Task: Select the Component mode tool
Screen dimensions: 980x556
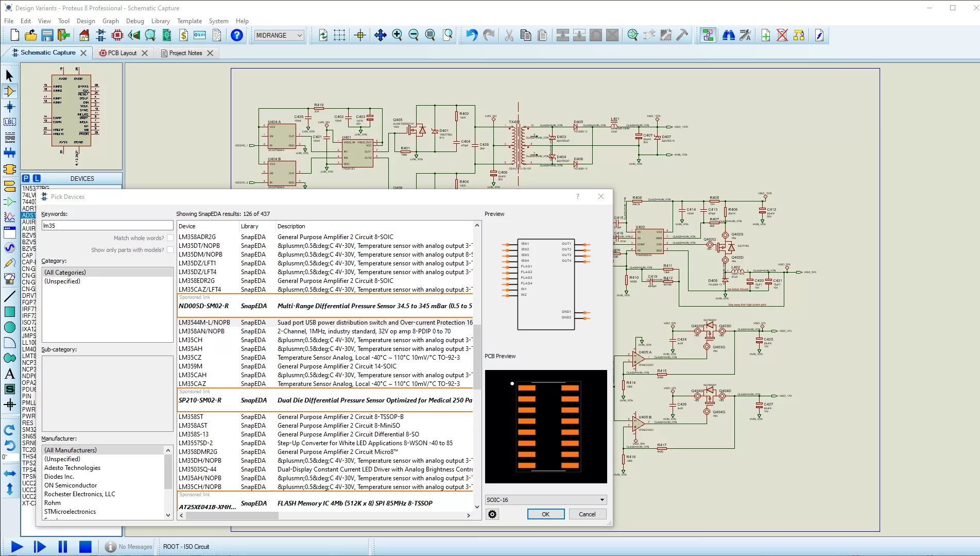Action: coord(9,91)
